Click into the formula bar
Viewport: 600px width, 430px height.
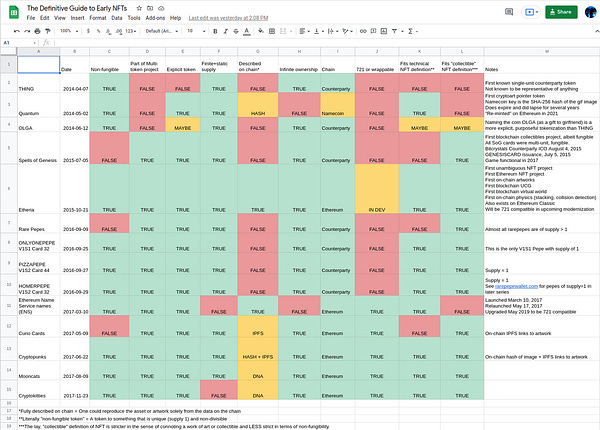pos(325,43)
